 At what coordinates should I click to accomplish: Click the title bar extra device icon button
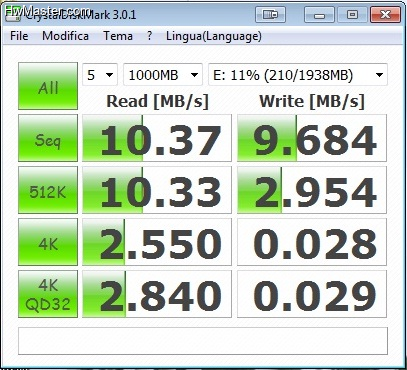[270, 15]
